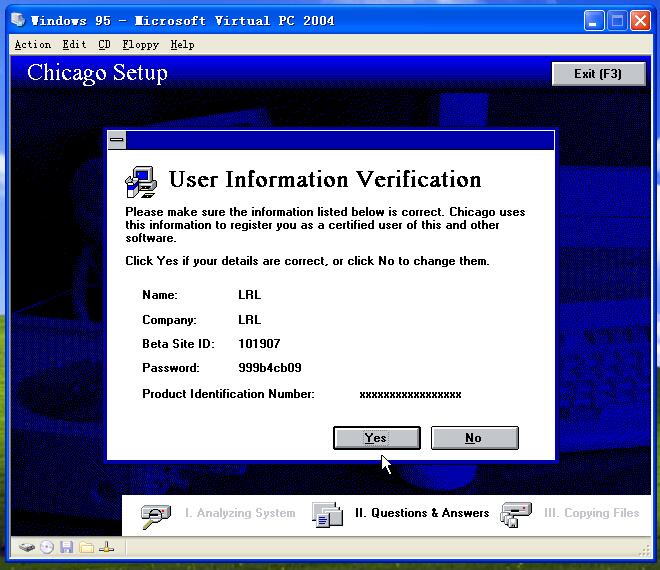Click the II. Questions & Answers step label
Image resolution: width=660 pixels, height=570 pixels.
(x=422, y=513)
